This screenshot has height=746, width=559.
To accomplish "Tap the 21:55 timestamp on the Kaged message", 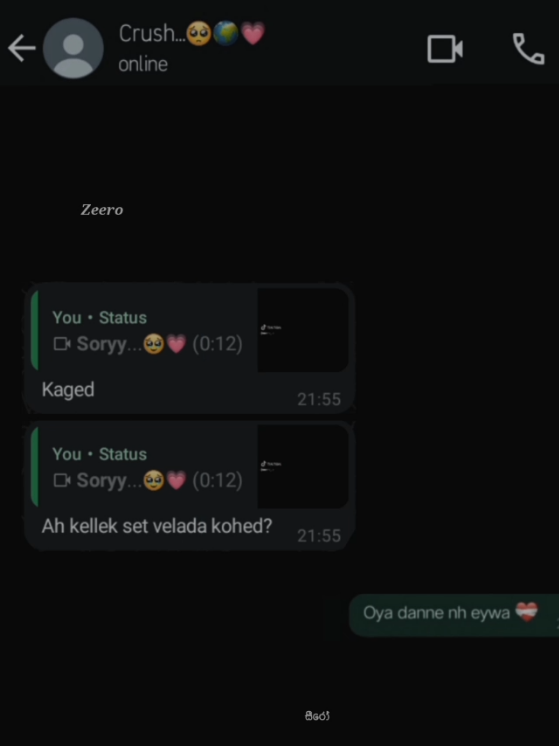I will click(x=319, y=399).
